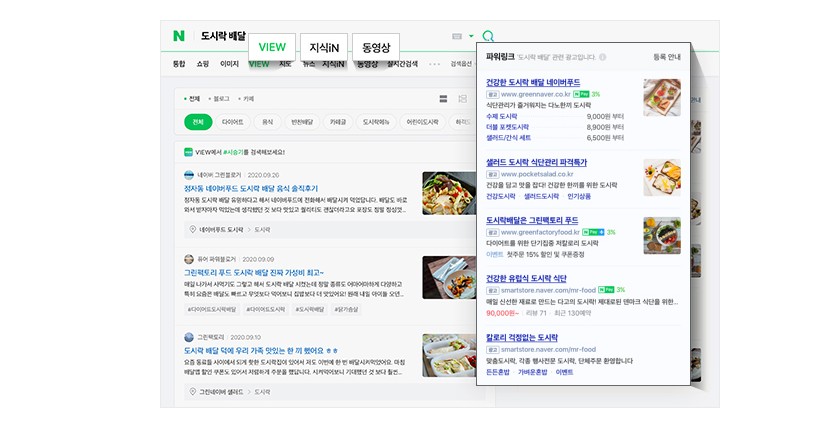Screen dimensions: 827x424
Task: Click the 더블 포켓도시락 sub-link
Action: pyautogui.click(x=507, y=127)
